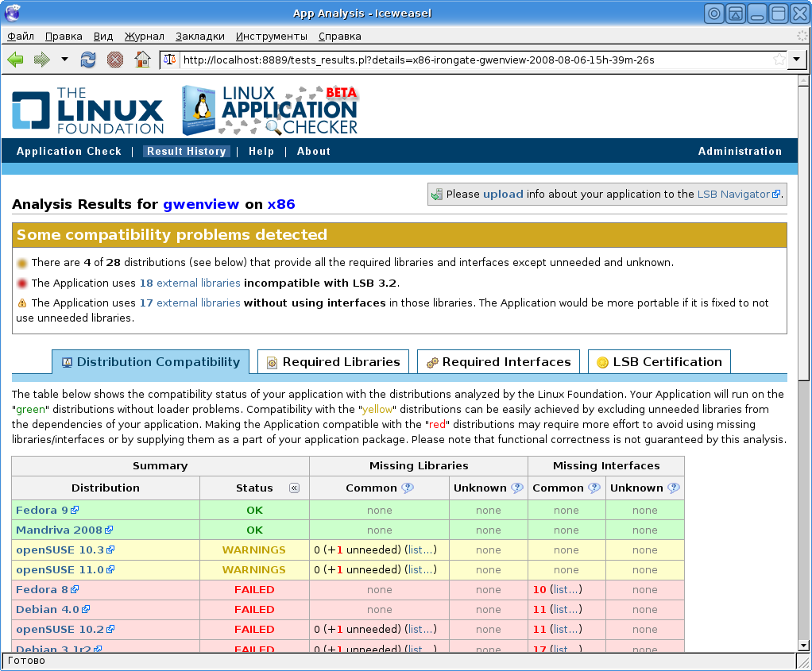The width and height of the screenshot is (812, 671).
Task: Open the address bar history dropdown
Action: pyautogui.click(x=796, y=60)
